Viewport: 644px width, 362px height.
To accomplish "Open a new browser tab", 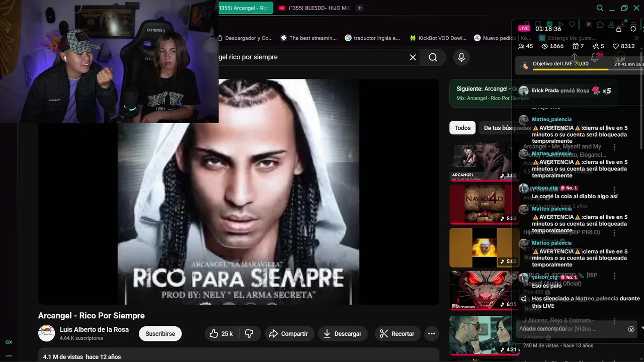I will (359, 8).
